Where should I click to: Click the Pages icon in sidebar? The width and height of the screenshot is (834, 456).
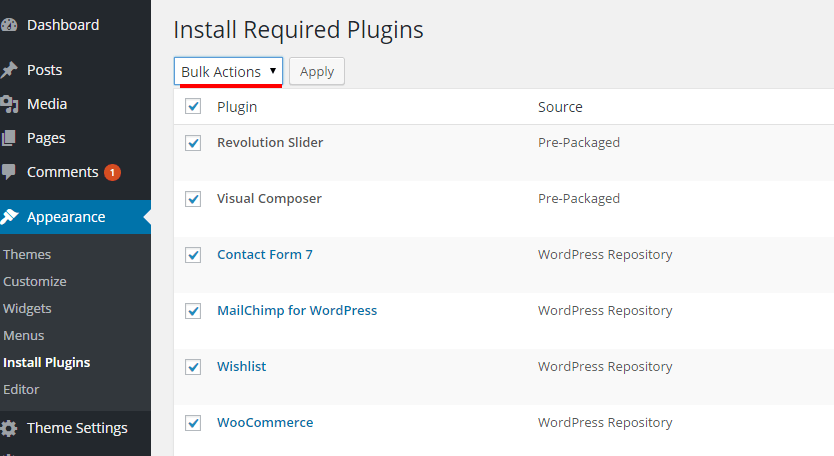coord(9,138)
